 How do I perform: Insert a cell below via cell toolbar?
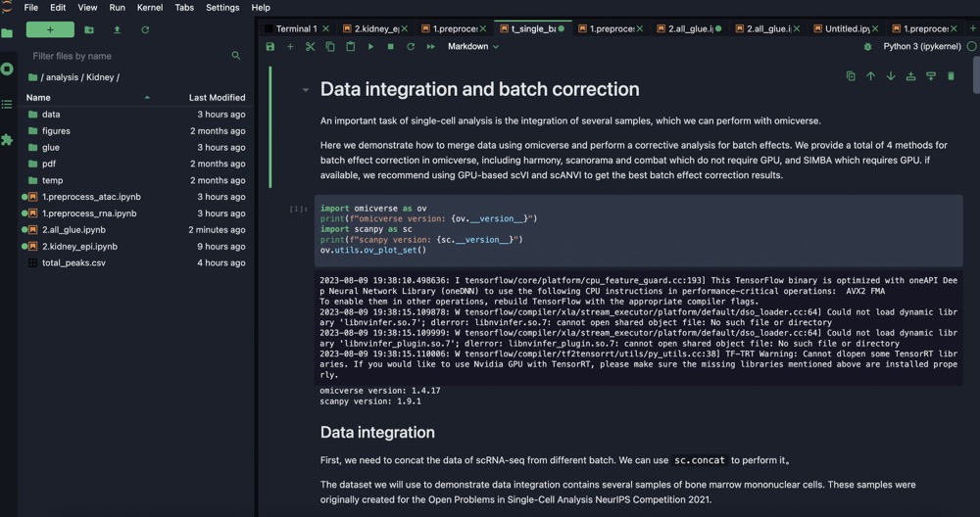[x=931, y=76]
